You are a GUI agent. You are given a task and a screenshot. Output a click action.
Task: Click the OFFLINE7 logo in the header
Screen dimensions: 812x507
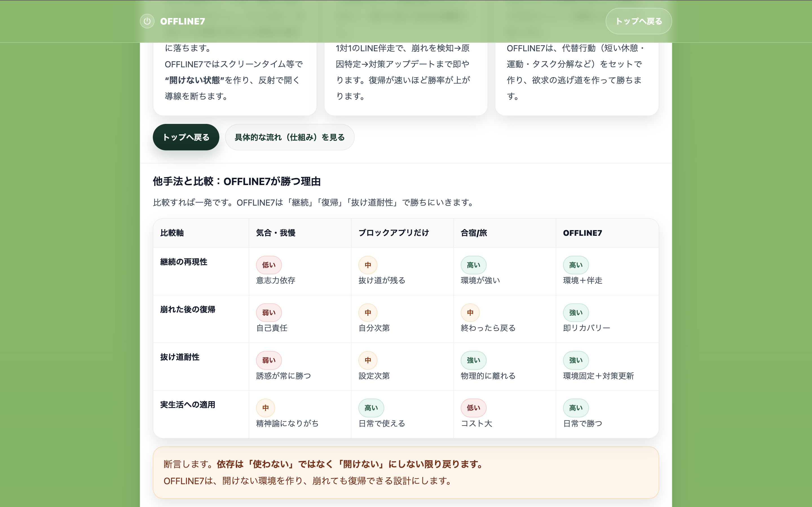[x=182, y=21]
